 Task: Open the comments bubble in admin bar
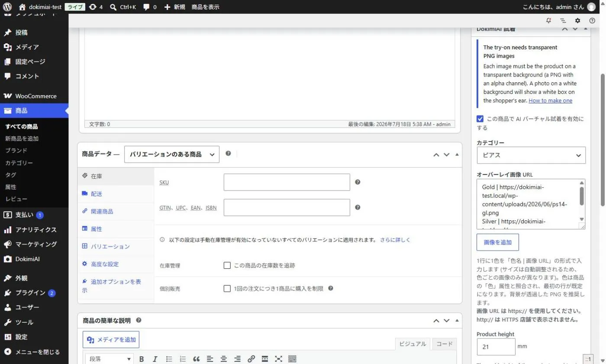150,7
